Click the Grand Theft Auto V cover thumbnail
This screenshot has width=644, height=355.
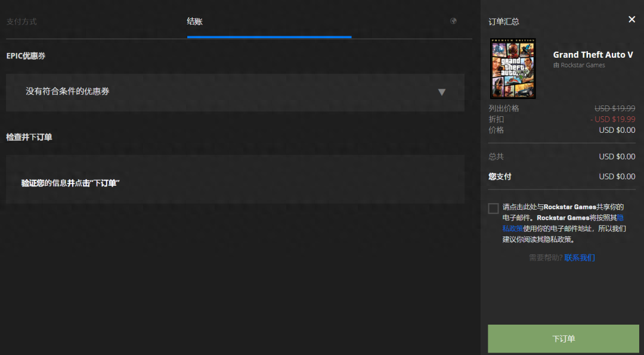pos(513,68)
